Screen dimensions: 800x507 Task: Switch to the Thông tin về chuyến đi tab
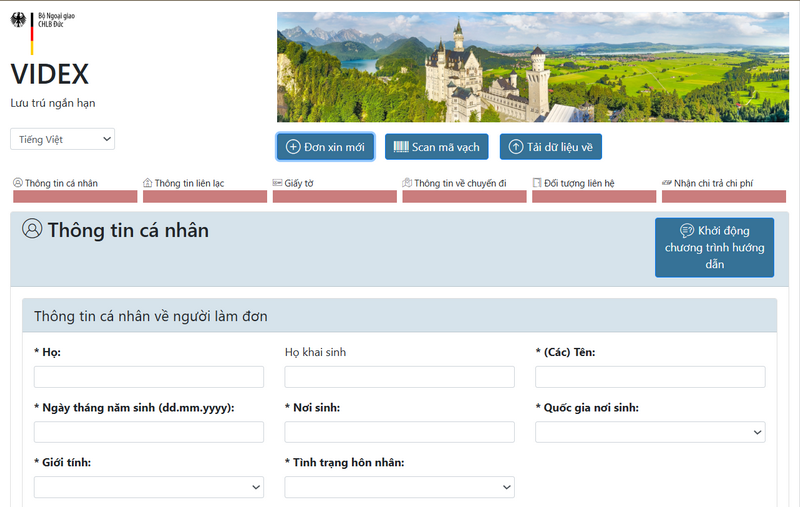464,189
